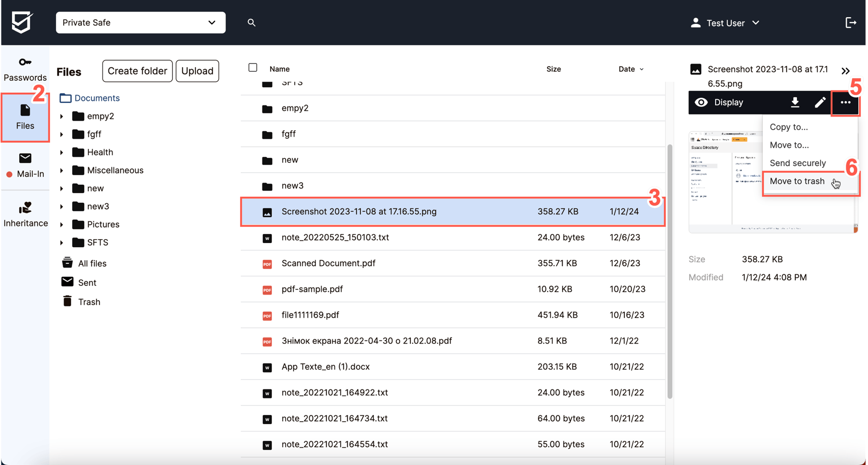Expand the Health folder in the tree
Viewport: 868px width, 465px height.
(62, 152)
